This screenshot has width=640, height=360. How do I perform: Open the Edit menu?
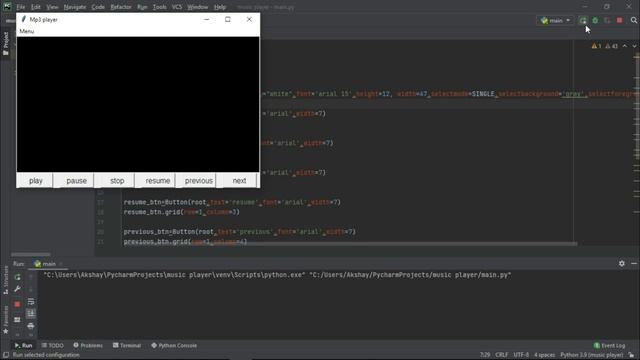click(x=36, y=7)
